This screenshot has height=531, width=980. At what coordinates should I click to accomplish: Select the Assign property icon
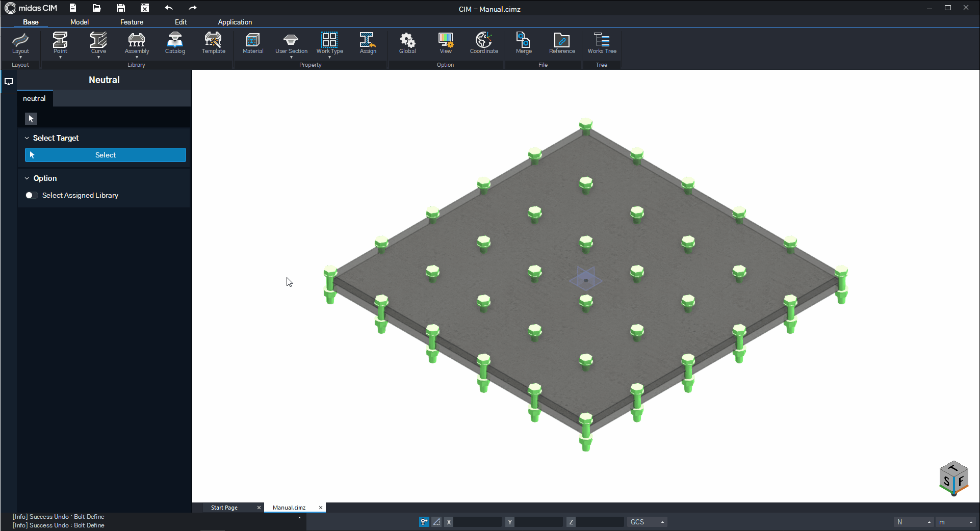tap(368, 43)
